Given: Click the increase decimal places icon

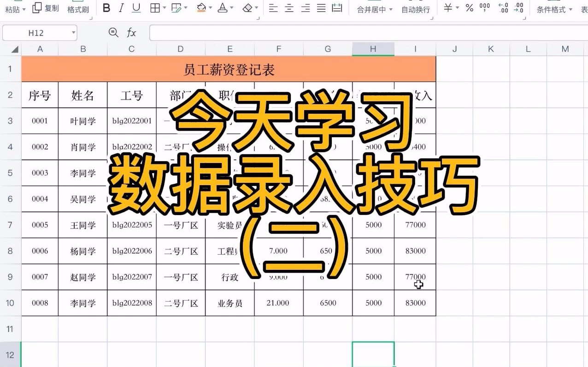Looking at the screenshot, I should [x=503, y=8].
